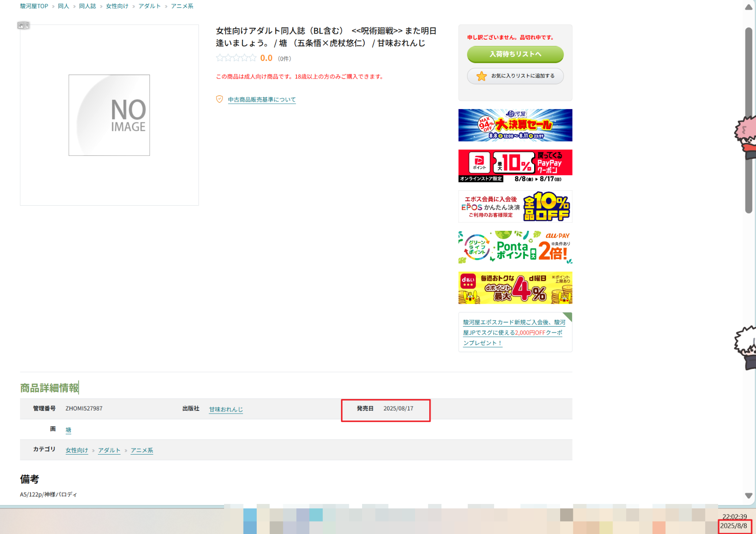The image size is (756, 534).
Task: Click the star rating icons
Action: pyautogui.click(x=236, y=58)
